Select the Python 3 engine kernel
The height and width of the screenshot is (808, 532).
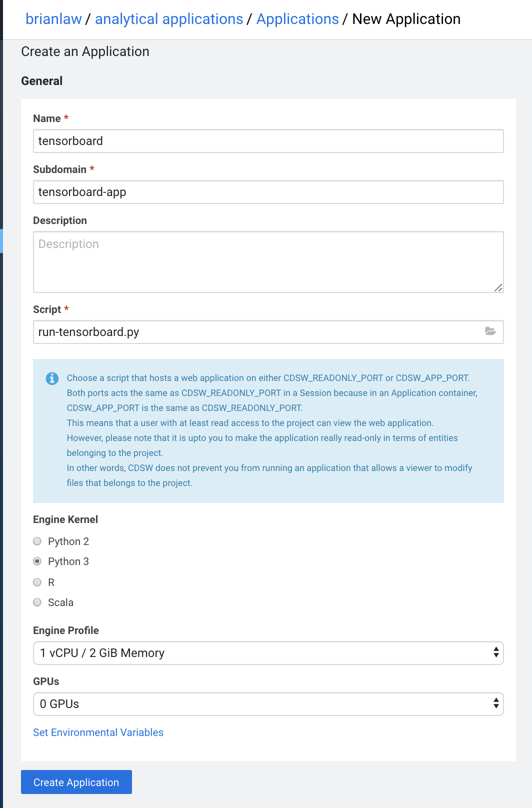point(37,561)
